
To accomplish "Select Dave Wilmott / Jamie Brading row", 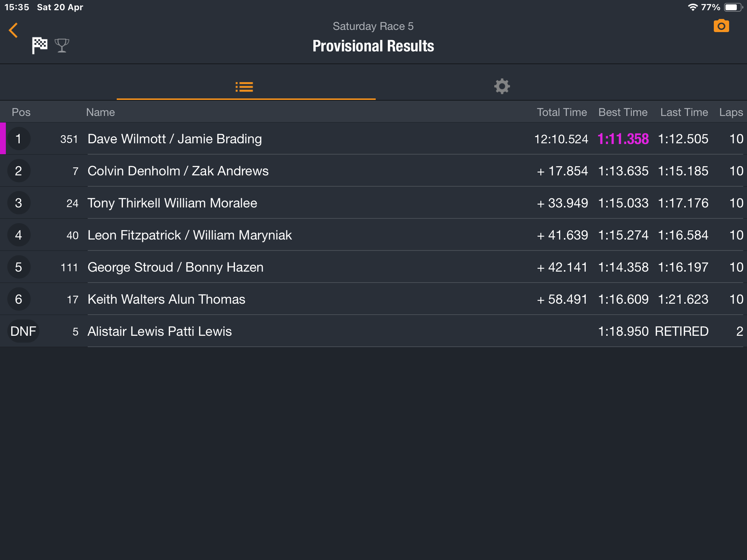I will pyautogui.click(x=174, y=139).
